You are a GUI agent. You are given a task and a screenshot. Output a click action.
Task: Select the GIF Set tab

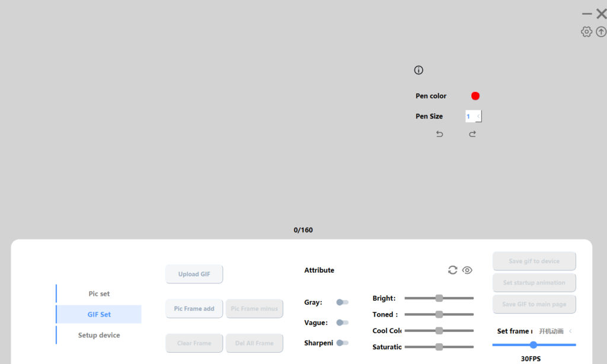[x=99, y=314]
